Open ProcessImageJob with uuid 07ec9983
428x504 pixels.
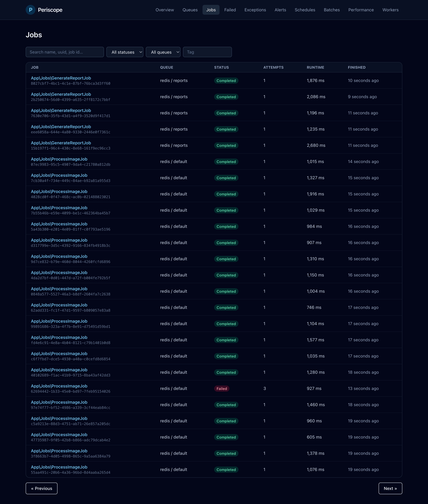(x=59, y=159)
